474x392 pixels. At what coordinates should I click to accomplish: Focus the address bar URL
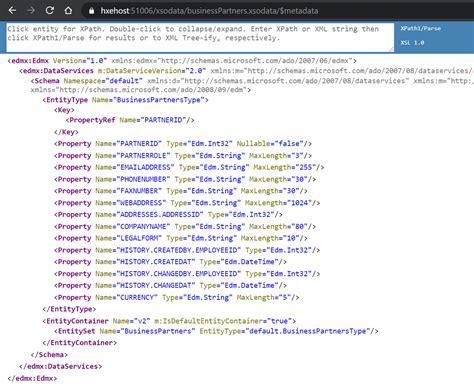209,11
